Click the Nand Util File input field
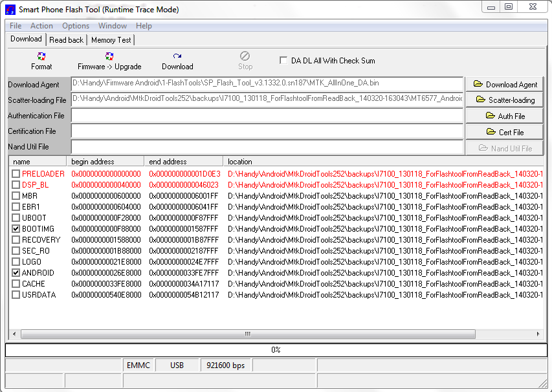 (x=267, y=147)
